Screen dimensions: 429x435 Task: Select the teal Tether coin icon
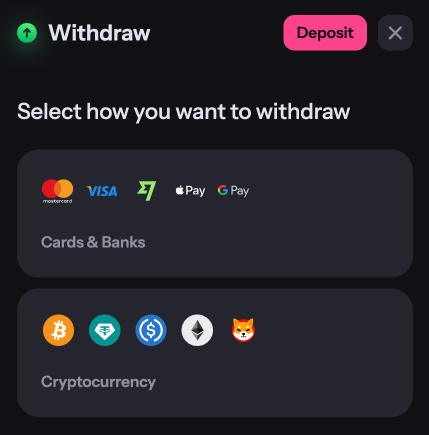(x=105, y=330)
